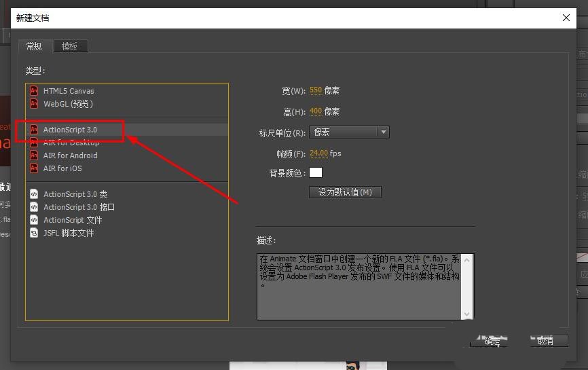The height and width of the screenshot is (370, 588).
Task: Click the 设为默认值(M) button
Action: pyautogui.click(x=345, y=192)
